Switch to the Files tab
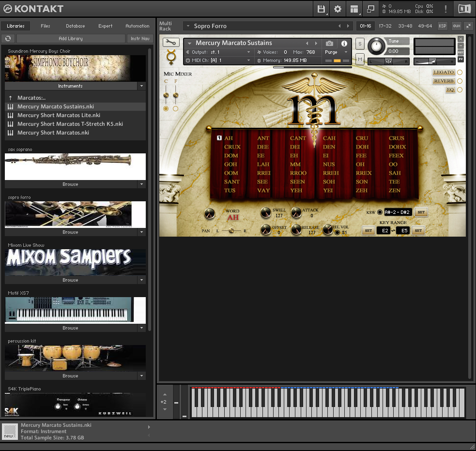This screenshot has width=476, height=451. point(46,26)
